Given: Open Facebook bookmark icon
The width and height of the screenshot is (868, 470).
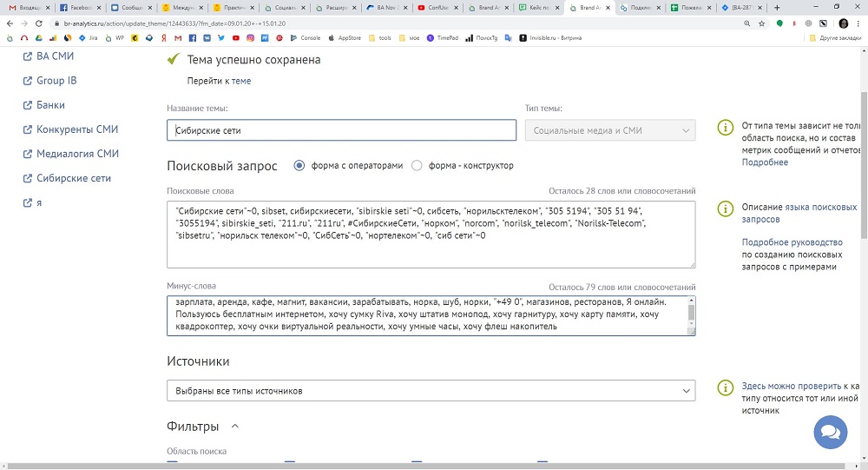Looking at the screenshot, I should point(192,38).
